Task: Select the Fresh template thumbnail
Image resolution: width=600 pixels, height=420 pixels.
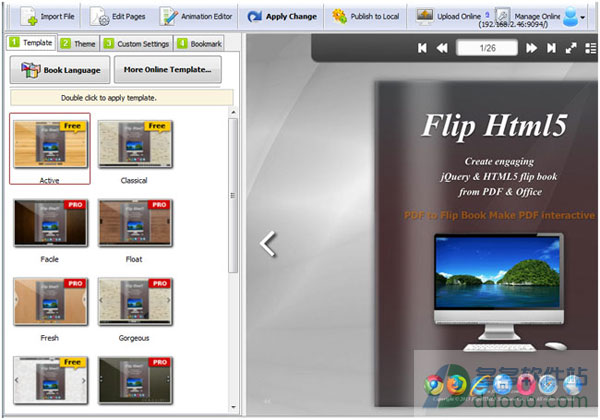Action: point(50,302)
